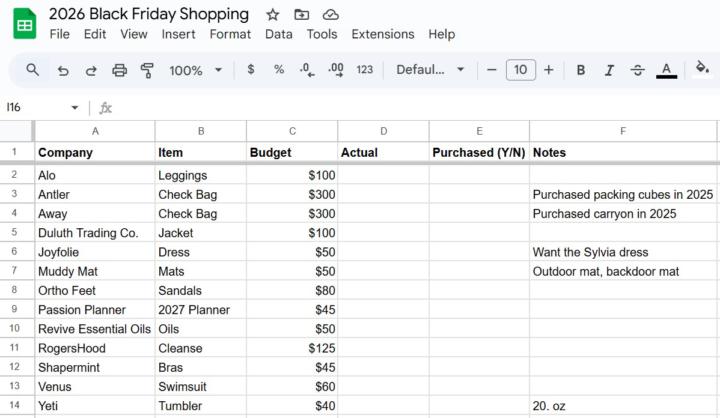Open the View menu
This screenshot has width=720, height=418.
[x=134, y=34]
